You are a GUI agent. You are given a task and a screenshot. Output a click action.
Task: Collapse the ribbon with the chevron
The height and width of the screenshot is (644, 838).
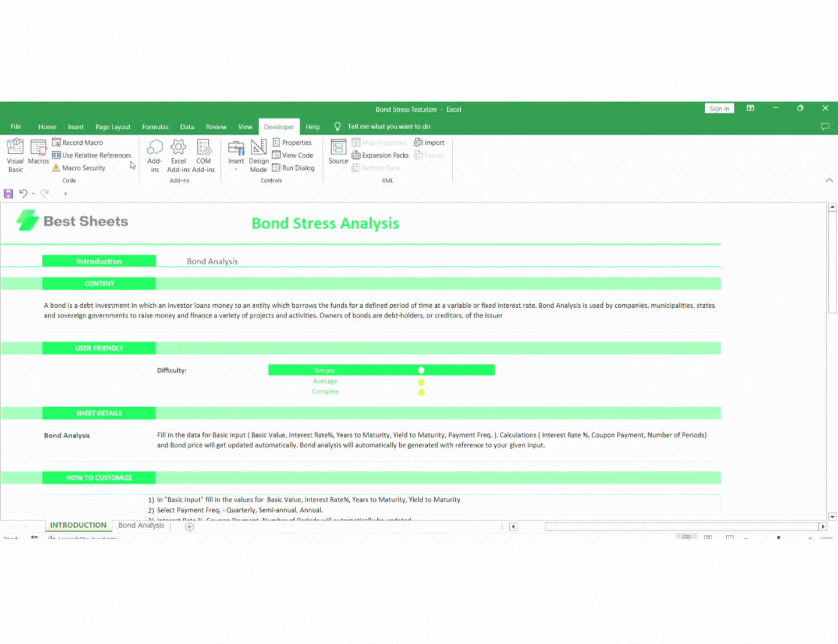829,180
